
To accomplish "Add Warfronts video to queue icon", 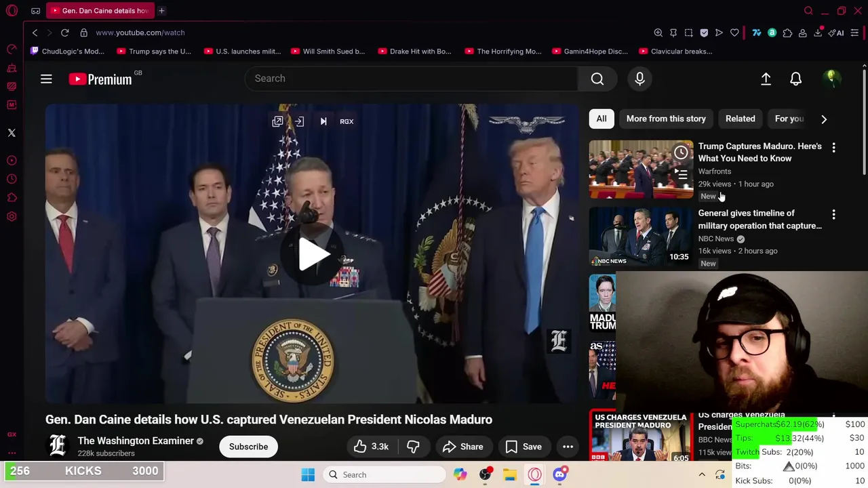I will (x=680, y=175).
